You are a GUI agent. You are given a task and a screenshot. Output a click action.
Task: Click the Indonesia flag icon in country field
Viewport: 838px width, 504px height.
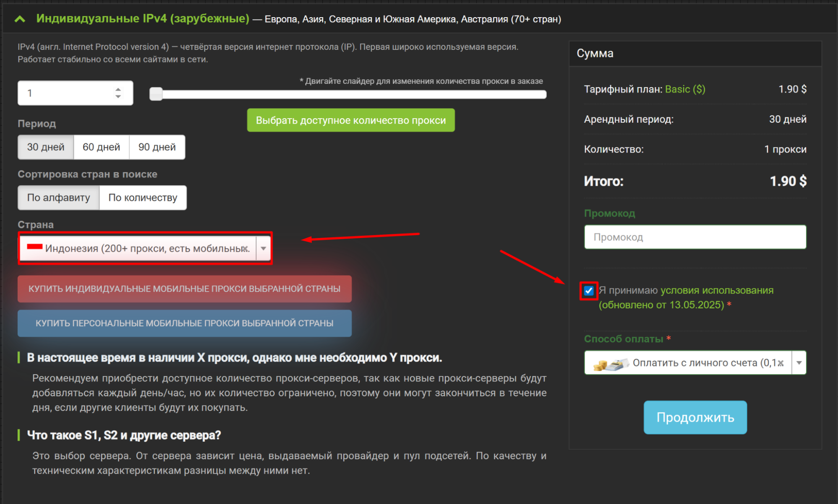click(34, 247)
